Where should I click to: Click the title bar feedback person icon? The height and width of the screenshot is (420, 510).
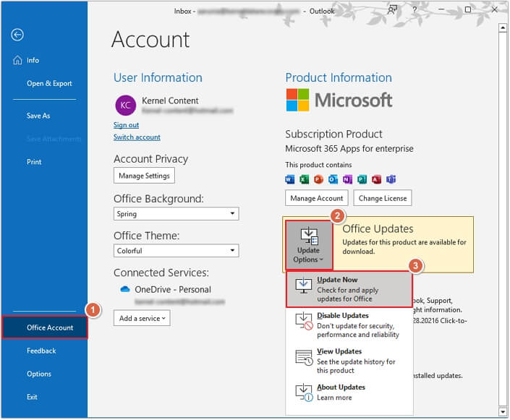click(393, 9)
